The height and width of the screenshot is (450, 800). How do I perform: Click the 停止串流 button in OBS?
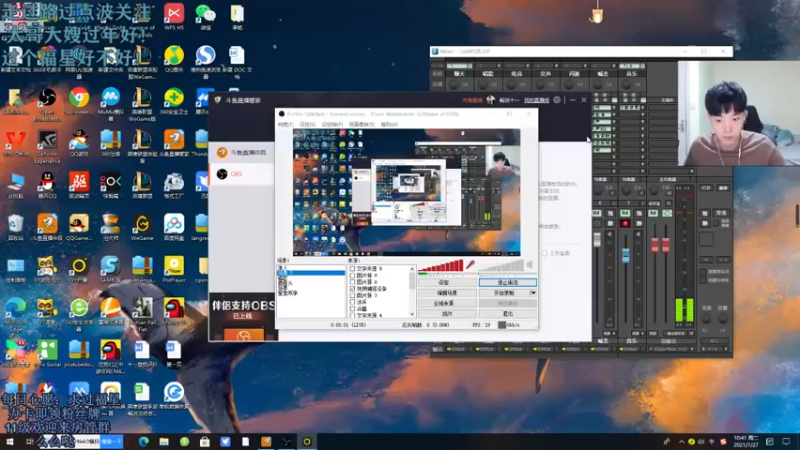(x=507, y=282)
